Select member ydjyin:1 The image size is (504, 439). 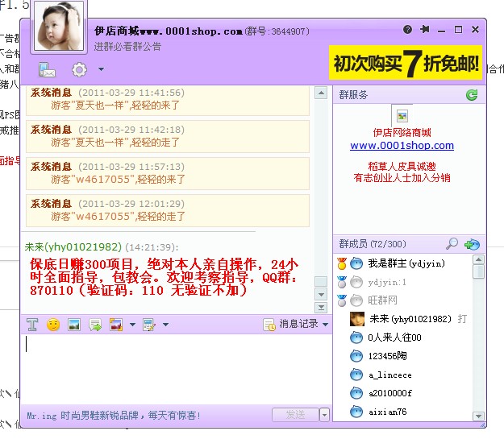387,282
